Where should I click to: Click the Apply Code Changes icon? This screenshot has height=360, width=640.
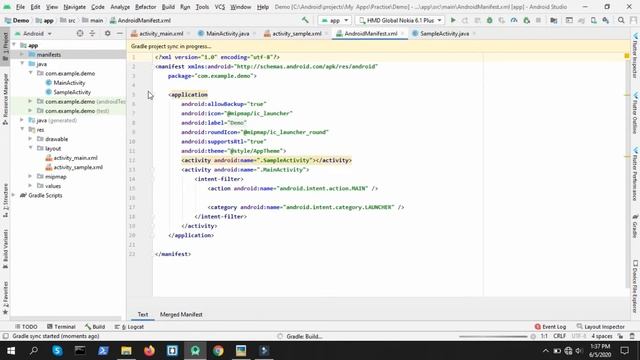(477, 20)
